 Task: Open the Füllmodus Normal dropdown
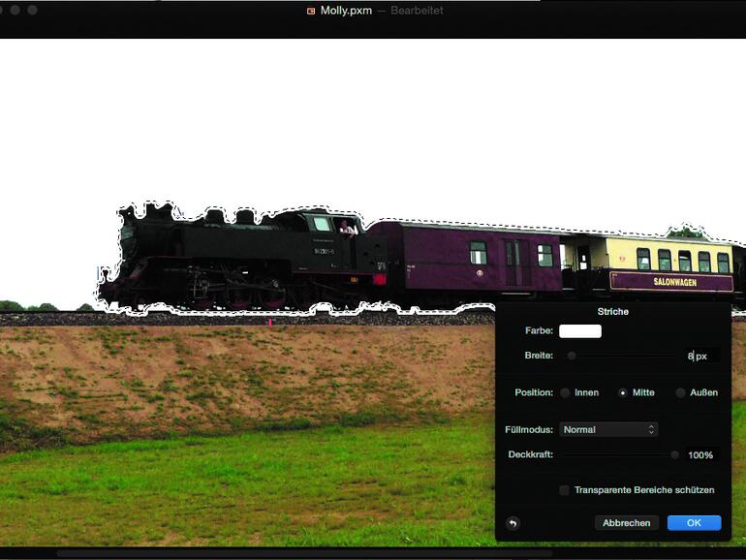608,429
